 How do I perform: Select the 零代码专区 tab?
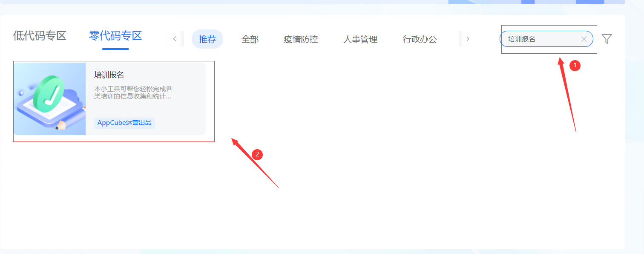click(x=115, y=36)
